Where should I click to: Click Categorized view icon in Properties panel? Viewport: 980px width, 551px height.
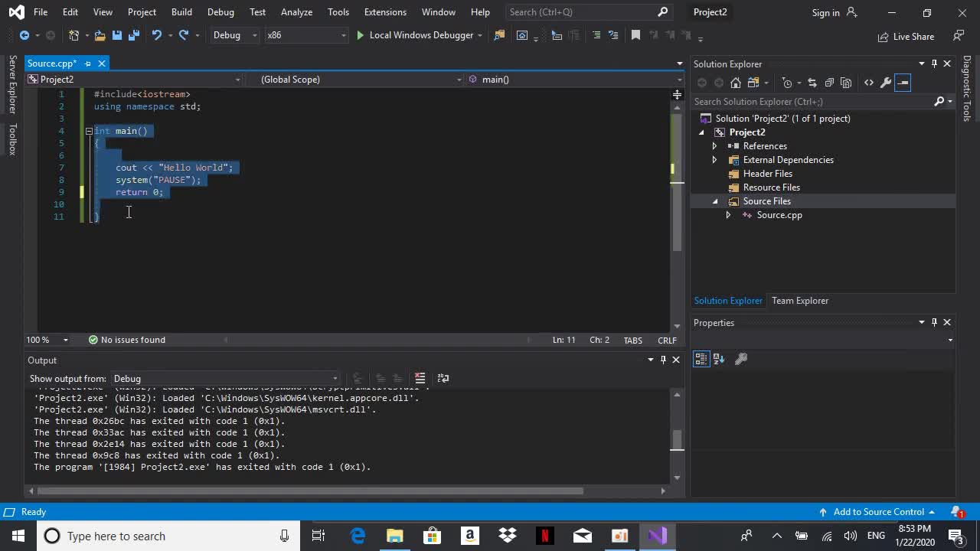pos(701,358)
